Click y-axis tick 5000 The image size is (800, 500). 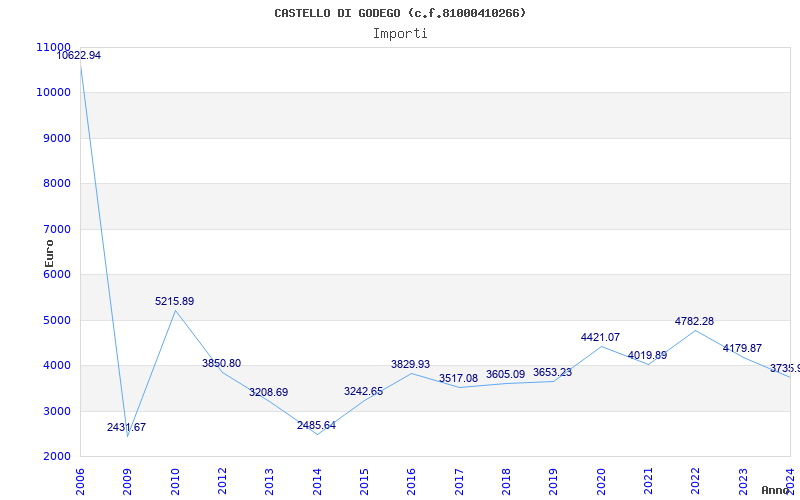click(x=56, y=320)
